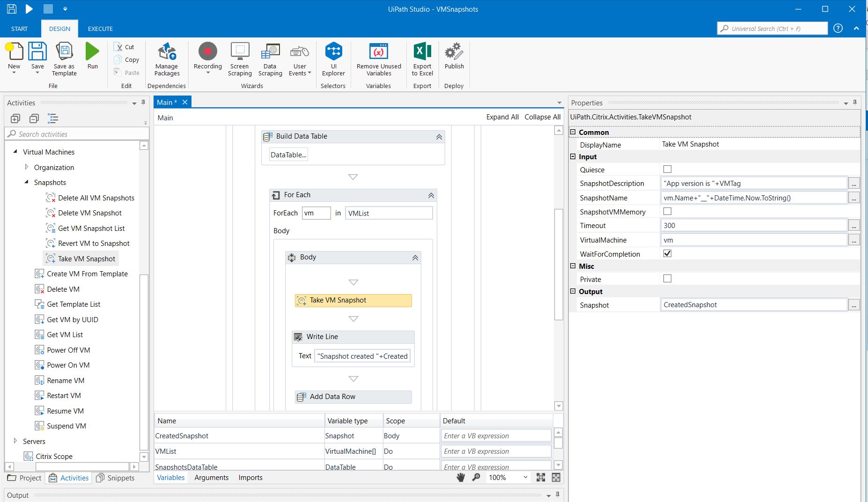Collapse all in Activities panel toolbar

[x=34, y=118]
